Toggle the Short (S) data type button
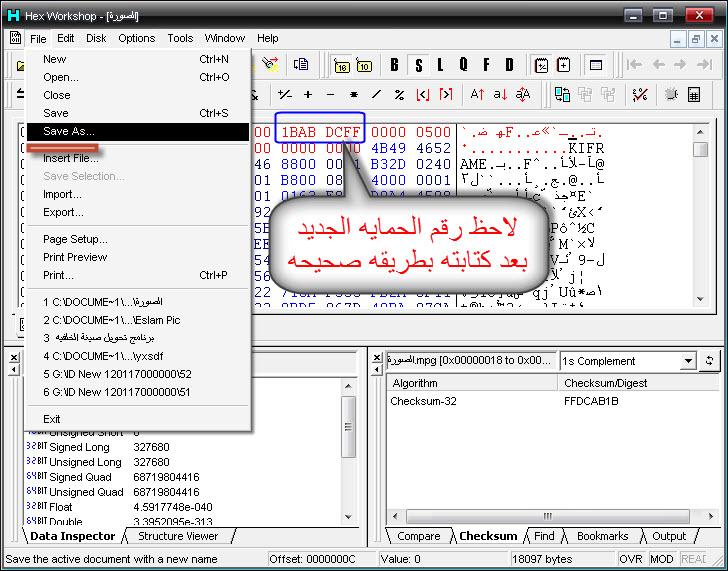728x571 pixels. tap(419, 65)
